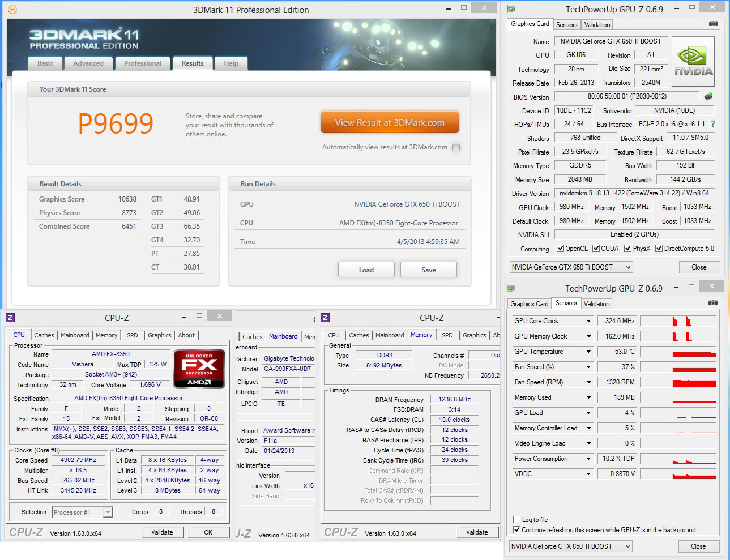Click the camera icon in GPU-Z Sensors window
730x560 pixels.
point(713,303)
